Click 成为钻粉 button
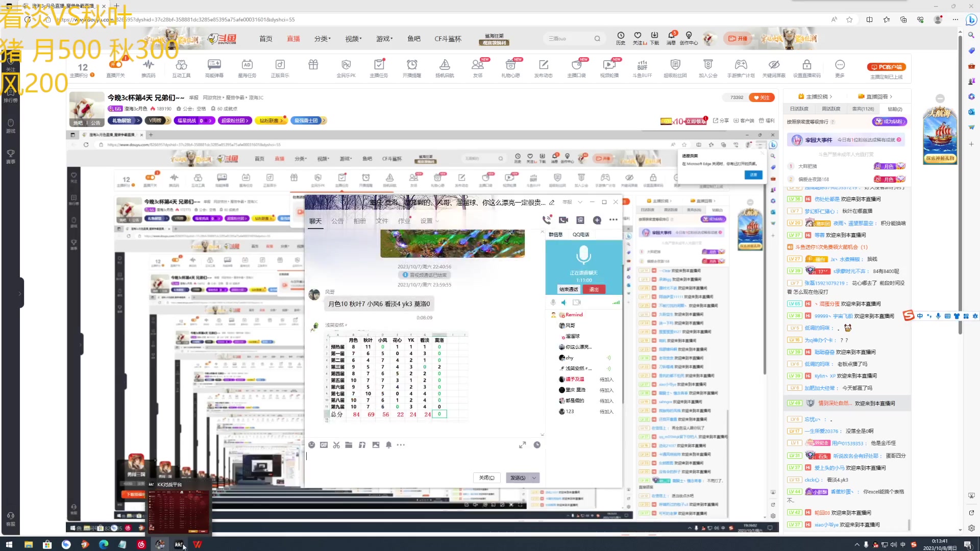This screenshot has width=980, height=551. (x=890, y=121)
